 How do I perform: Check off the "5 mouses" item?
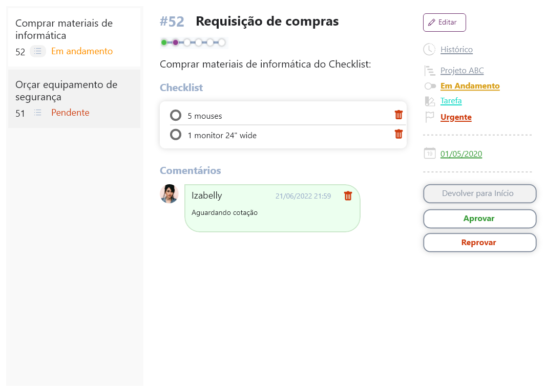pyautogui.click(x=176, y=115)
